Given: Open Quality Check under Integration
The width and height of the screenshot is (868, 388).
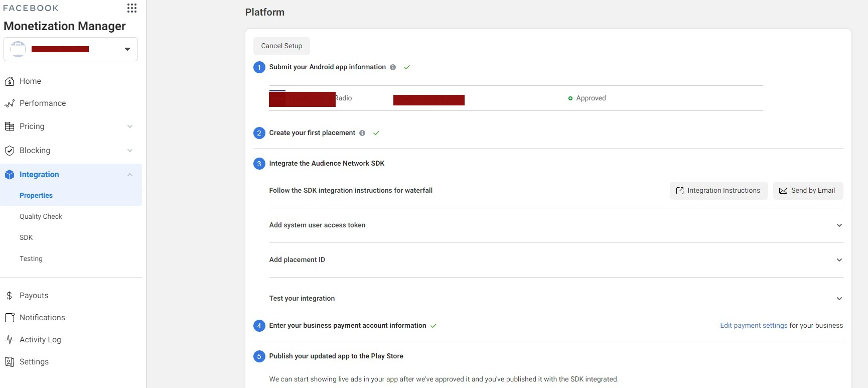Looking at the screenshot, I should 41,217.
